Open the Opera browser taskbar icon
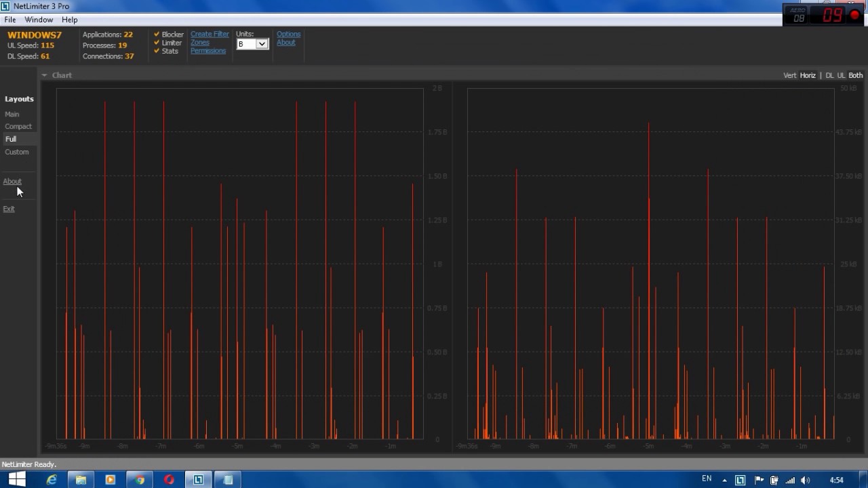Image resolution: width=868 pixels, height=488 pixels. tap(170, 480)
